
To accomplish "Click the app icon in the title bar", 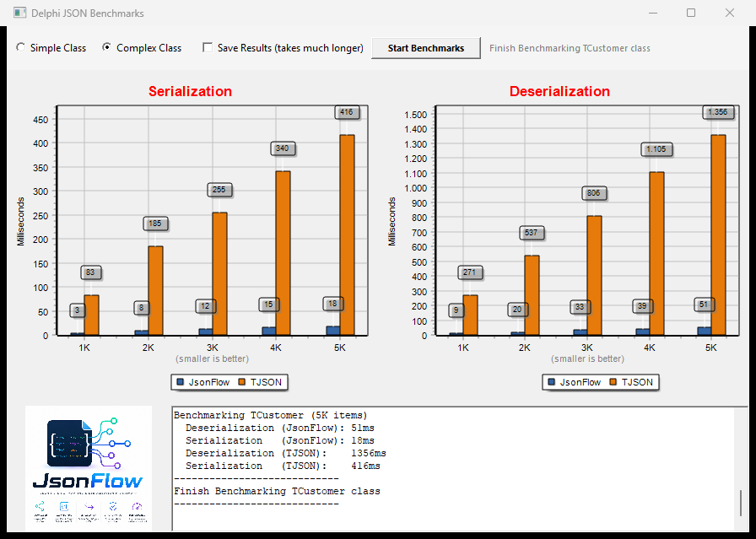I will coord(19,13).
